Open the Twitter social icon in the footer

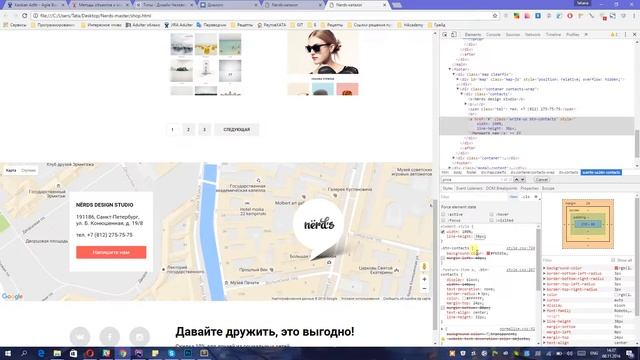pyautogui.click(x=80, y=336)
